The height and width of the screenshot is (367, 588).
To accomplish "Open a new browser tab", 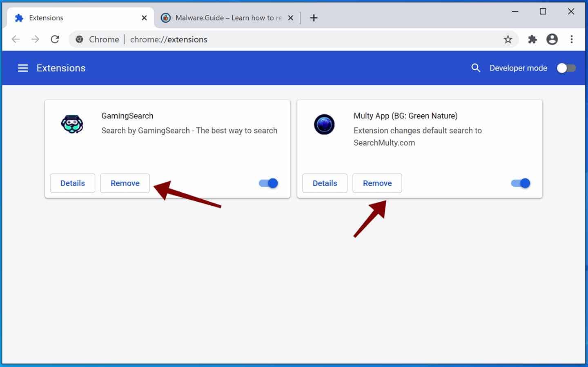I will coord(314,18).
